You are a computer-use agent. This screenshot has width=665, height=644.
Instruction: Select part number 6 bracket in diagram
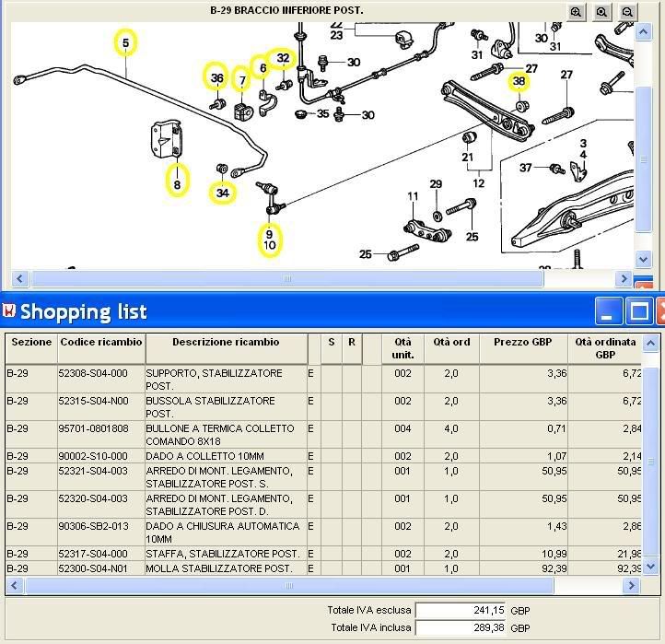262,68
